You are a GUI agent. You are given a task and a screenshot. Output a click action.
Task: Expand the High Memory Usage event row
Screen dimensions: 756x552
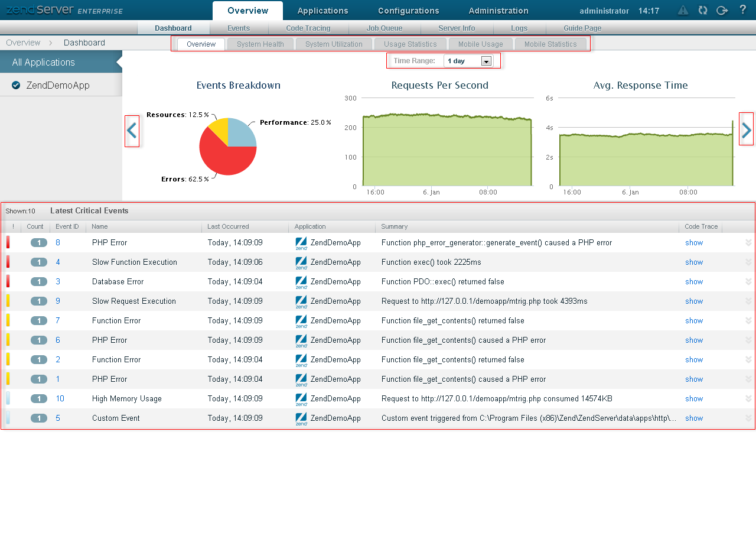(748, 399)
